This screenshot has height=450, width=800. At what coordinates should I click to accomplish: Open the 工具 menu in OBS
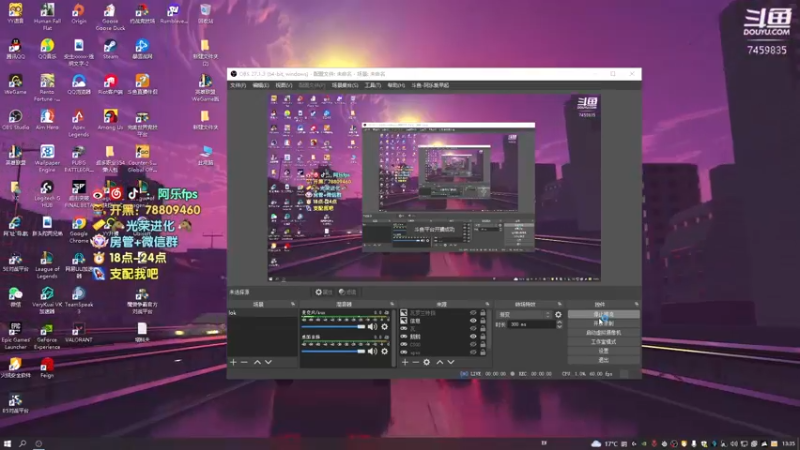tap(372, 85)
